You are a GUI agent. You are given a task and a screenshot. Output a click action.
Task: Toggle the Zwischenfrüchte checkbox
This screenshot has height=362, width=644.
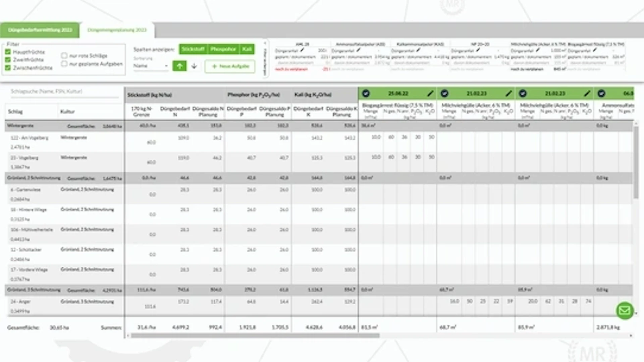click(8, 68)
